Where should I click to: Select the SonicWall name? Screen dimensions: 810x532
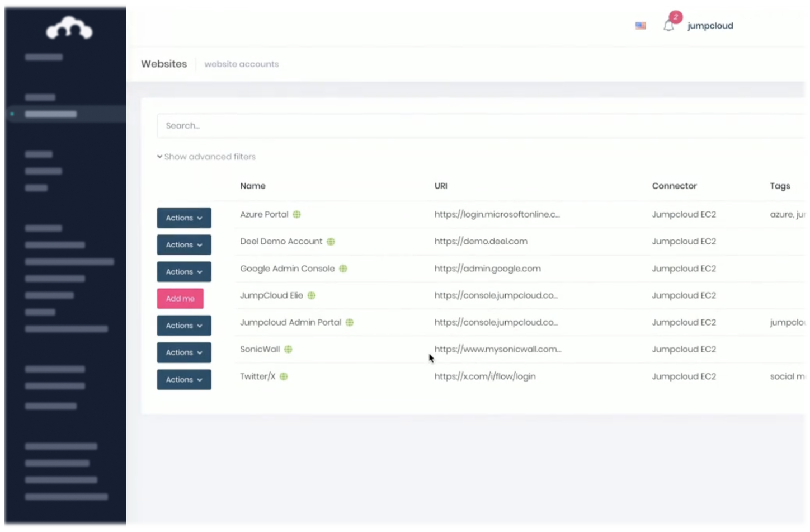point(260,350)
